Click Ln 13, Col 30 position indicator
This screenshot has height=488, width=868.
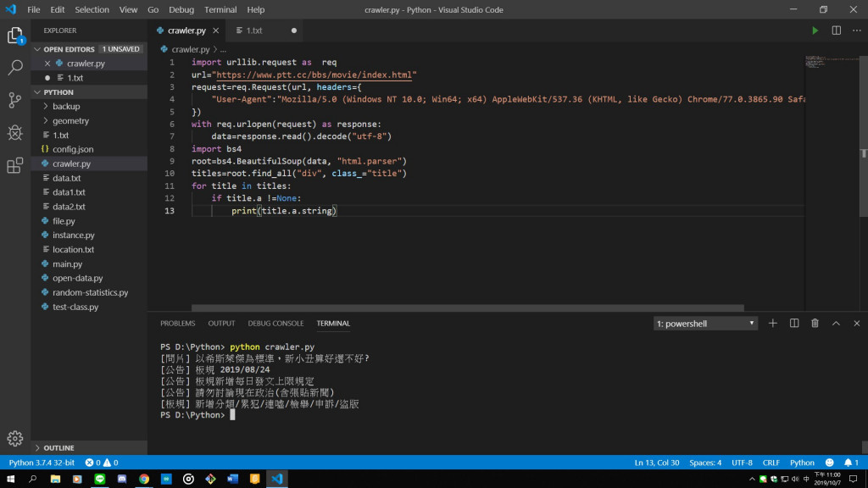[657, 463]
